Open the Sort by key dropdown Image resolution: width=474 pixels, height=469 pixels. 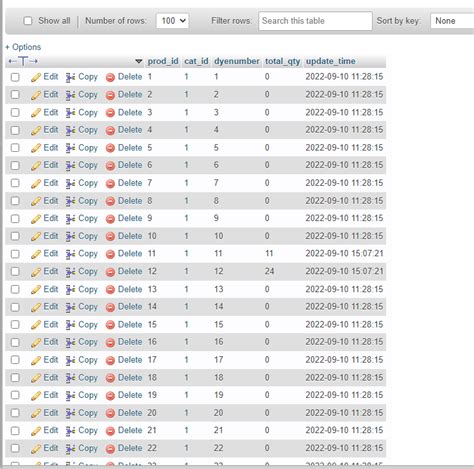452,21
